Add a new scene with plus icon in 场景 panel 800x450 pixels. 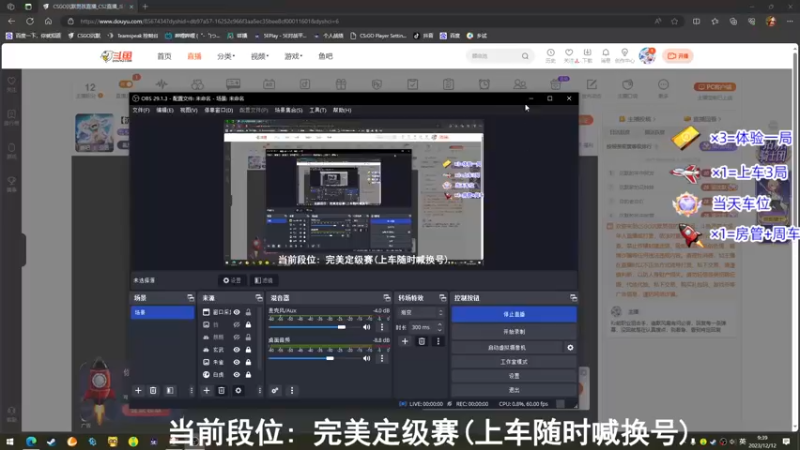[x=138, y=391]
